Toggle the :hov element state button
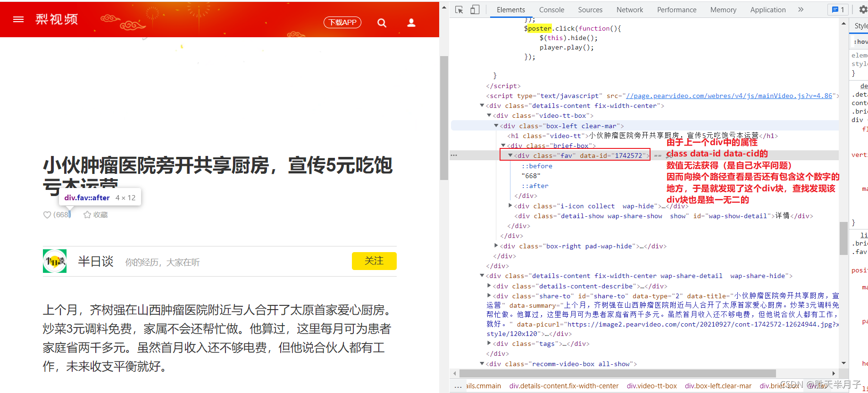 (860, 41)
